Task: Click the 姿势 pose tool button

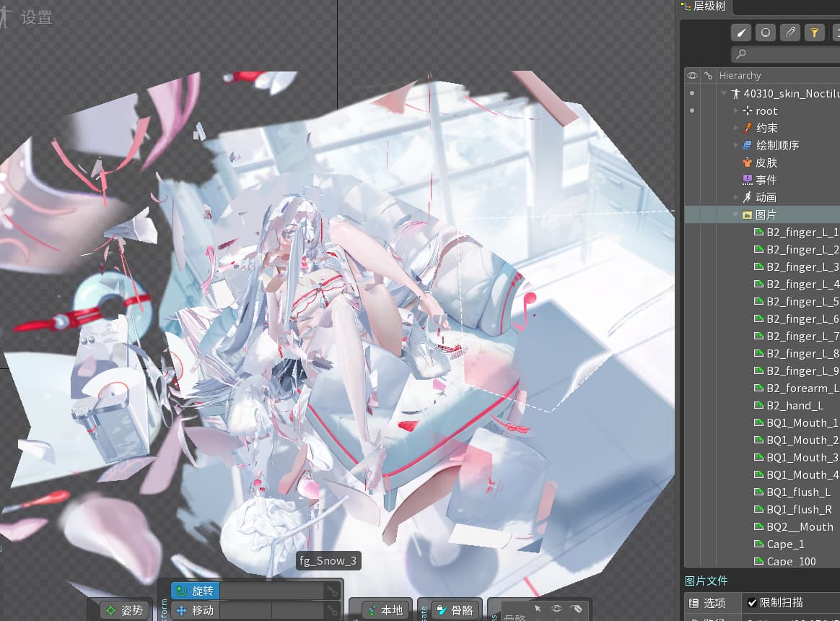Action: tap(125, 610)
